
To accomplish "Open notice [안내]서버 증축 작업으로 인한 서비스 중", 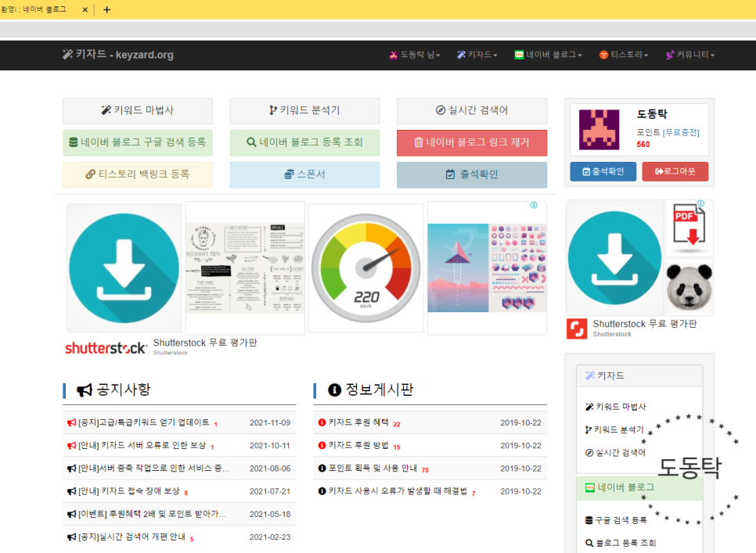I will pyautogui.click(x=154, y=469).
